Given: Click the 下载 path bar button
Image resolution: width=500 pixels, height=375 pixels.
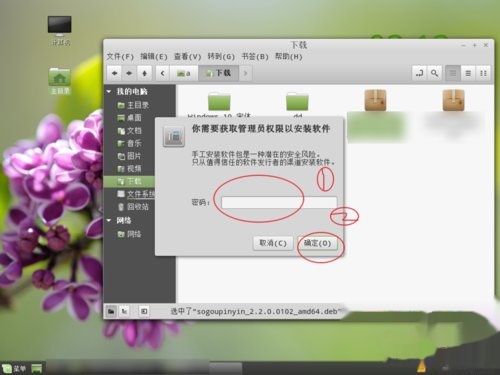Looking at the screenshot, I should pyautogui.click(x=219, y=73).
